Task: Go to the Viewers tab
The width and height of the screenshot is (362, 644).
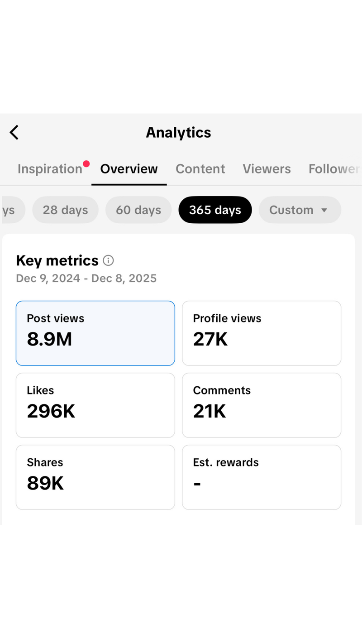Action: tap(267, 169)
